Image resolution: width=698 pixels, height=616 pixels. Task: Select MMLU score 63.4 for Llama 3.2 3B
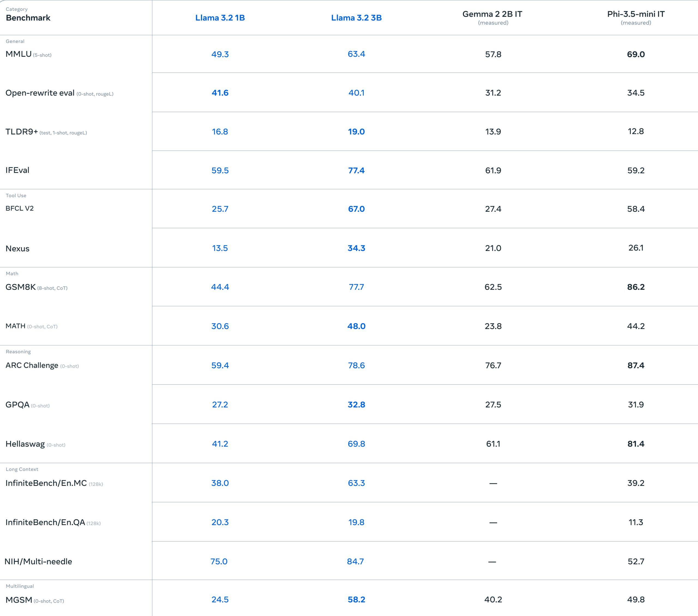click(356, 54)
